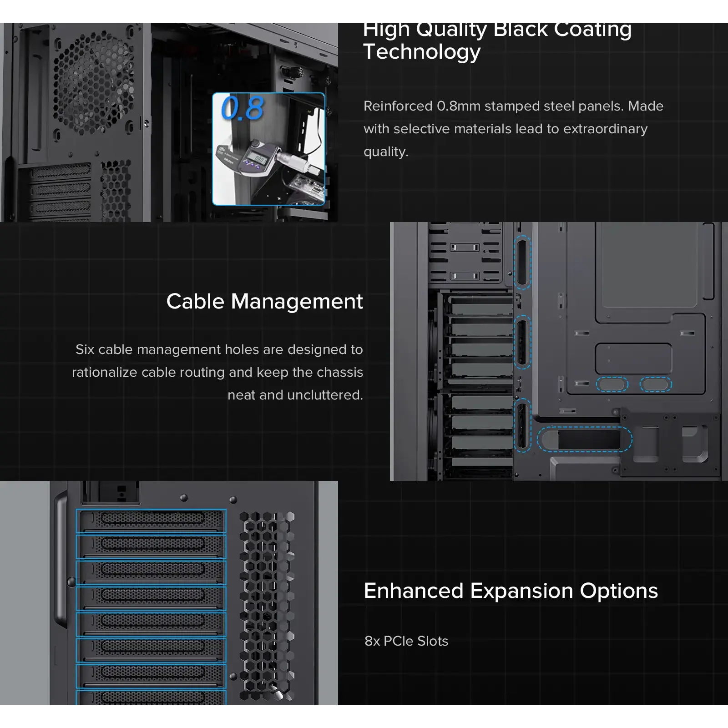Select the topmost highlighted PCIe slot cover
728x728 pixels.
pos(151,521)
